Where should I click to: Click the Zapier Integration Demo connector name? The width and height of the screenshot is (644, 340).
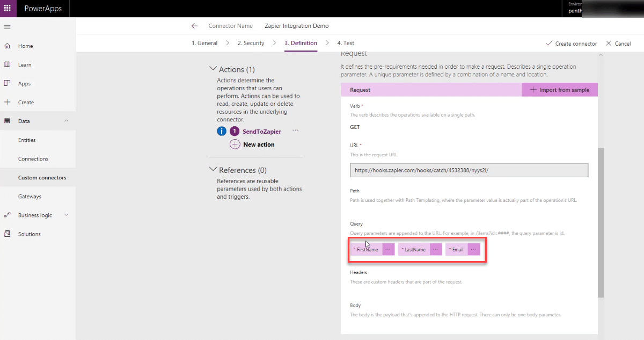297,26
